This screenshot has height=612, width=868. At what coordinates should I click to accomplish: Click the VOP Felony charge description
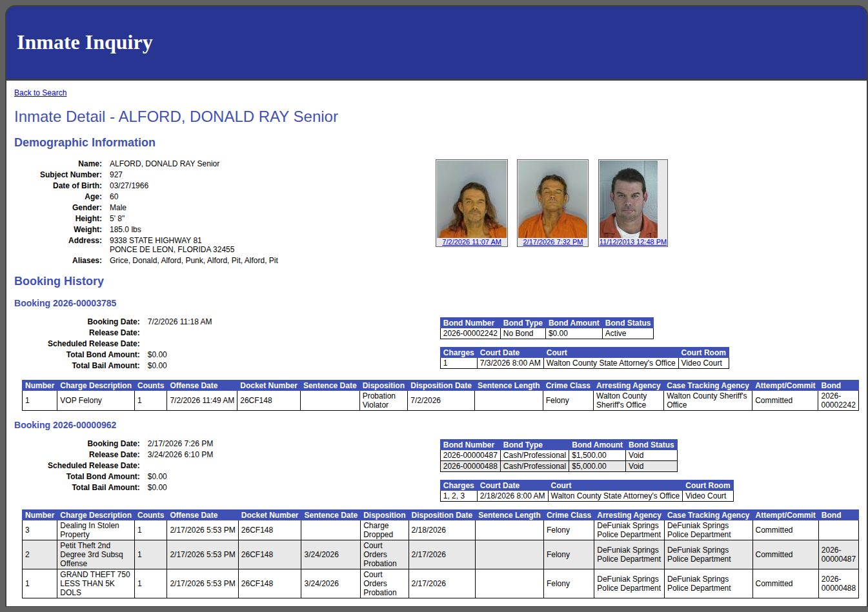(x=96, y=400)
